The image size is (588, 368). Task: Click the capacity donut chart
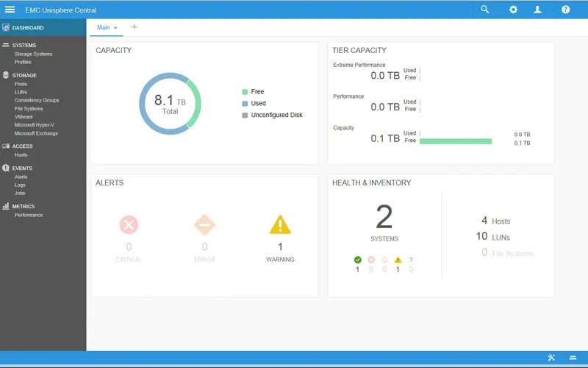(171, 103)
